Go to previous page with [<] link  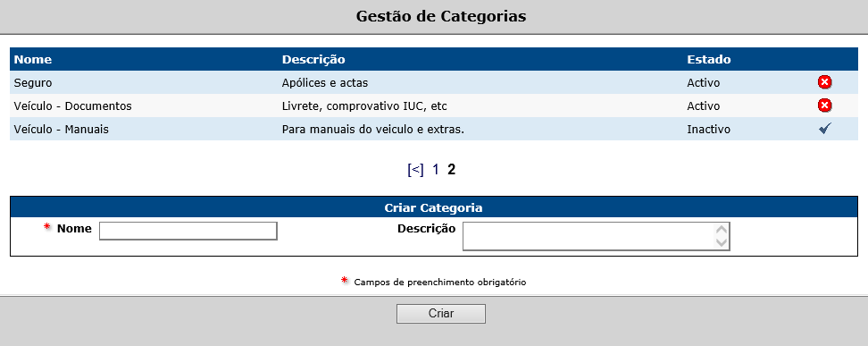coord(415,170)
